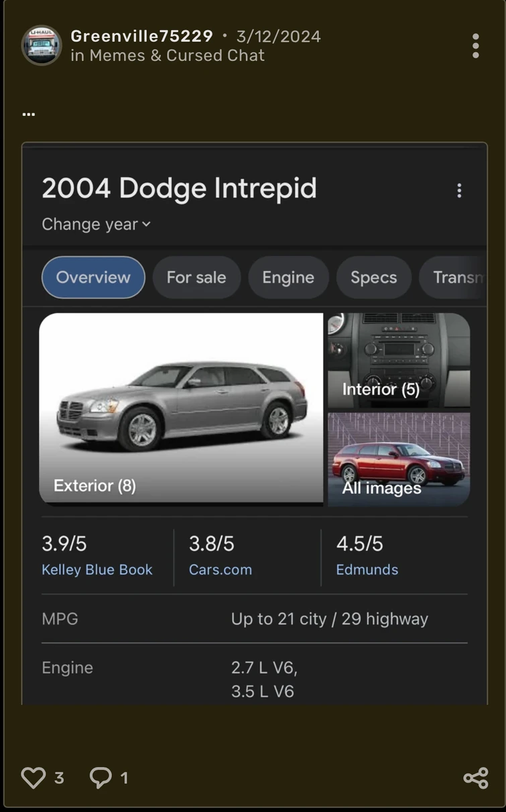Image resolution: width=506 pixels, height=812 pixels.
Task: Open the Engine tab
Action: click(x=288, y=278)
